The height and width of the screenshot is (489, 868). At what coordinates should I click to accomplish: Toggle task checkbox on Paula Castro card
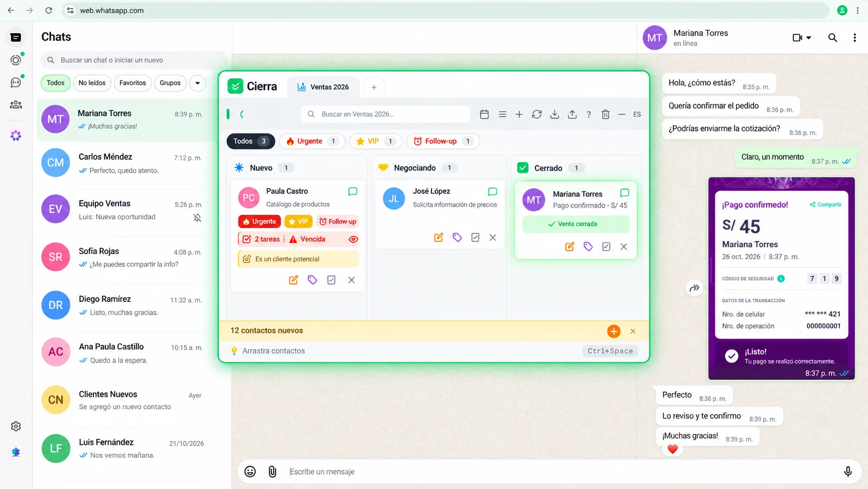pyautogui.click(x=331, y=280)
